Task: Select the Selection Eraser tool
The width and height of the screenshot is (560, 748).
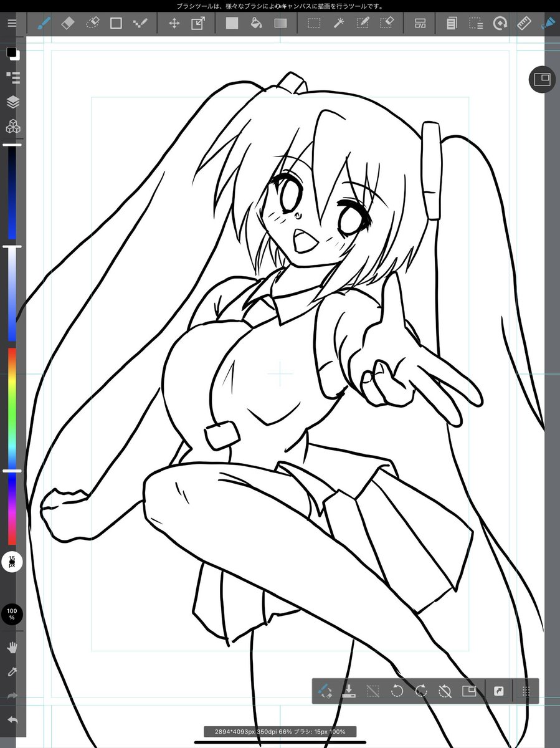Action: (x=387, y=24)
